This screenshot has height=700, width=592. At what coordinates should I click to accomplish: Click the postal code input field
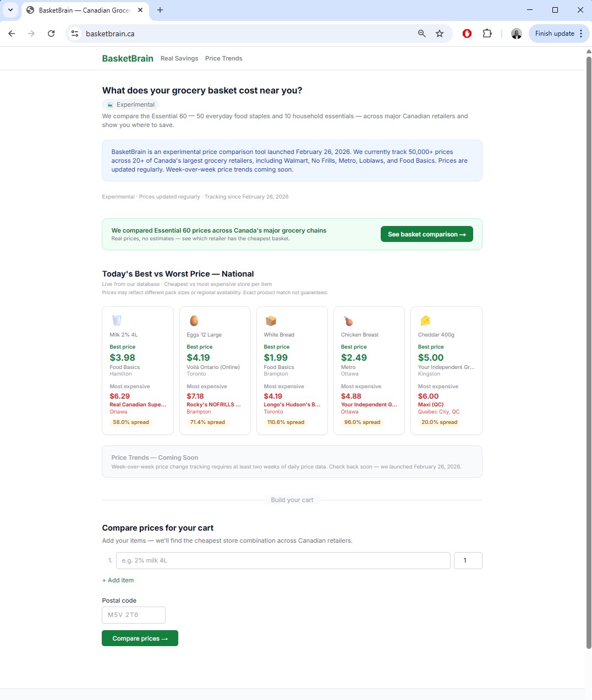[133, 615]
